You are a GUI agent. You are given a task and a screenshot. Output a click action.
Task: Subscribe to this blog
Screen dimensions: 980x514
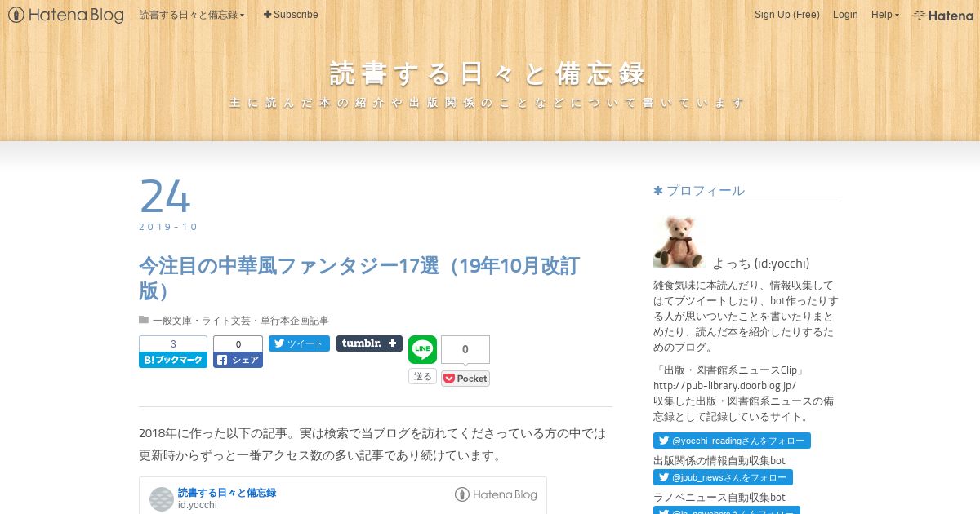click(291, 15)
